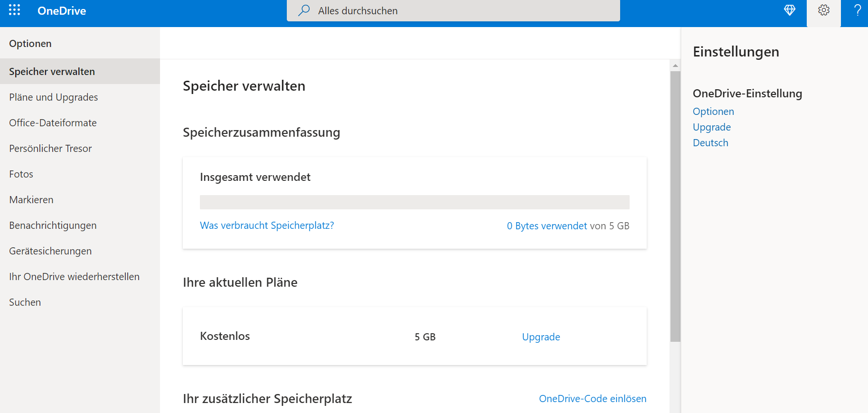
Task: Click Upgrade in the Kostenlos plan row
Action: pos(541,337)
